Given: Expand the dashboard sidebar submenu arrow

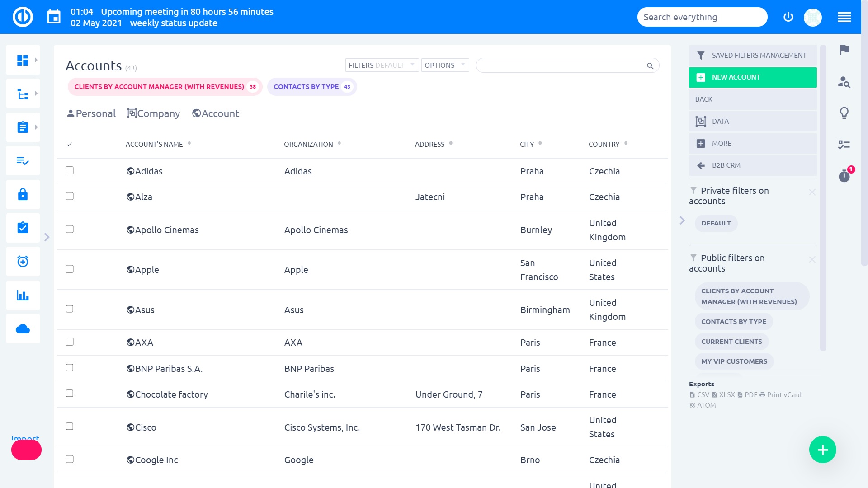Looking at the screenshot, I should pyautogui.click(x=36, y=60).
